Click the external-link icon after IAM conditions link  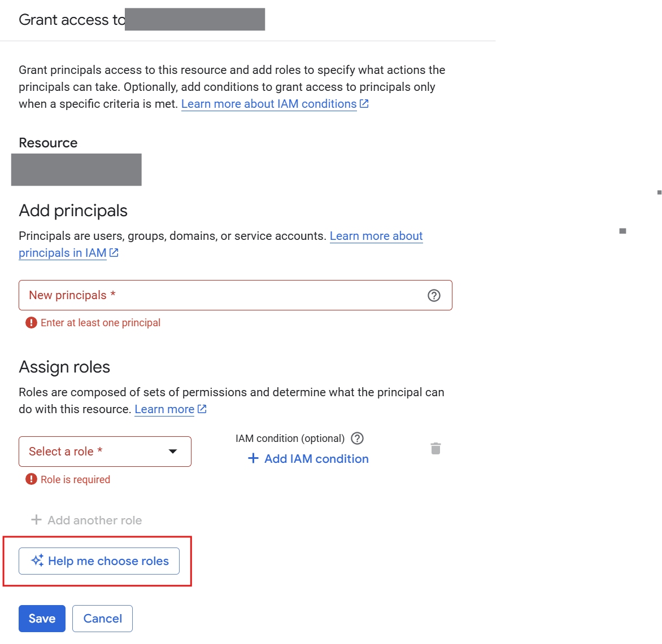point(364,104)
